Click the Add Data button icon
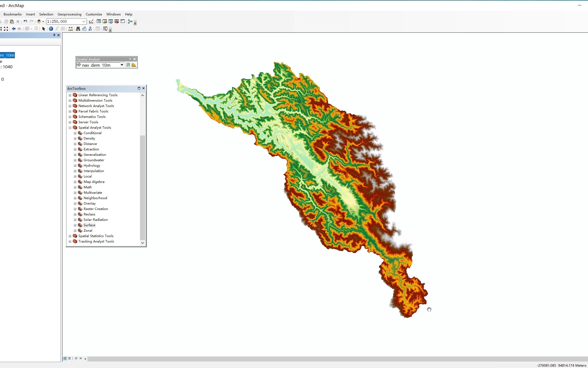Image resolution: width=588 pixels, height=368 pixels. coord(39,21)
